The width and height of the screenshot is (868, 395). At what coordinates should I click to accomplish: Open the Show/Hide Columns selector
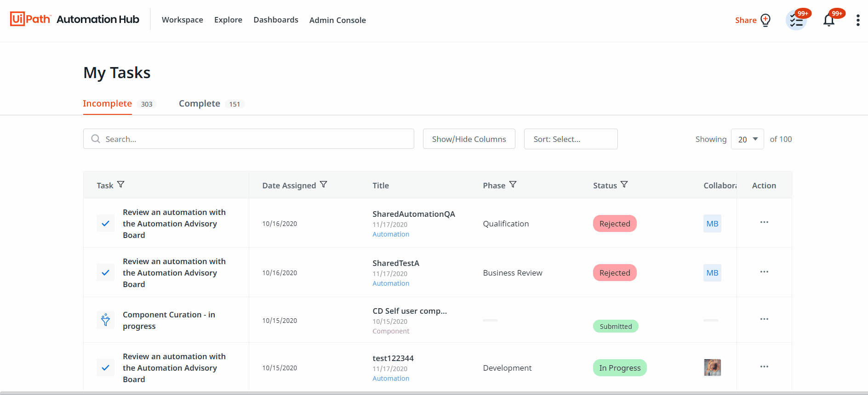[469, 139]
